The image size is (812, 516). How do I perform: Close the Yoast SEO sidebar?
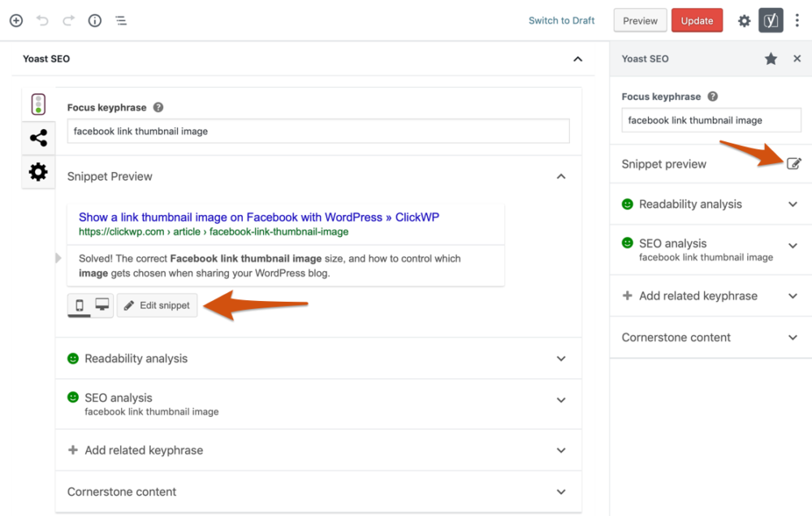[x=797, y=58]
